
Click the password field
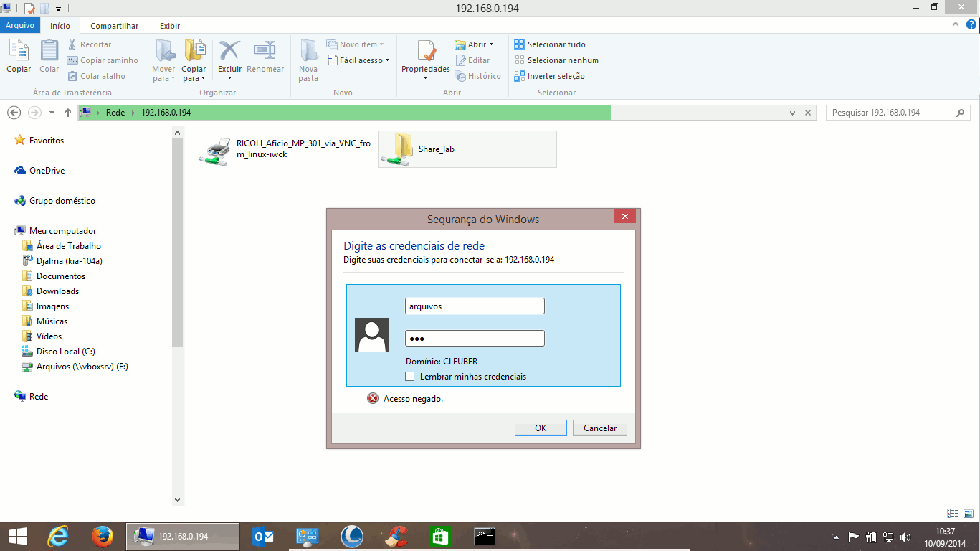[475, 339]
